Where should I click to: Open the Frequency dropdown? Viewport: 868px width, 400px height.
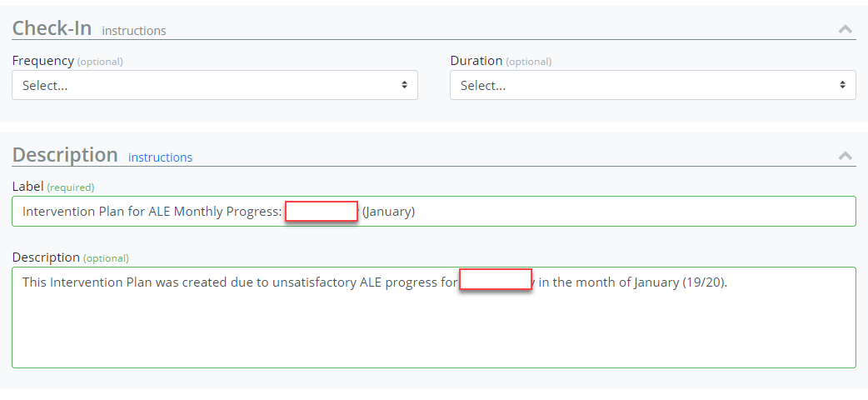214,85
